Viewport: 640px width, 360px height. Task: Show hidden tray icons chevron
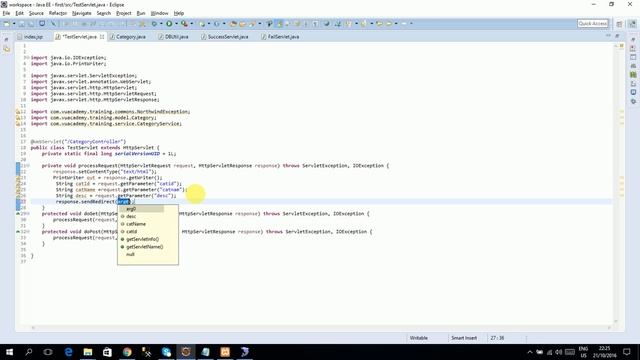(x=530, y=352)
